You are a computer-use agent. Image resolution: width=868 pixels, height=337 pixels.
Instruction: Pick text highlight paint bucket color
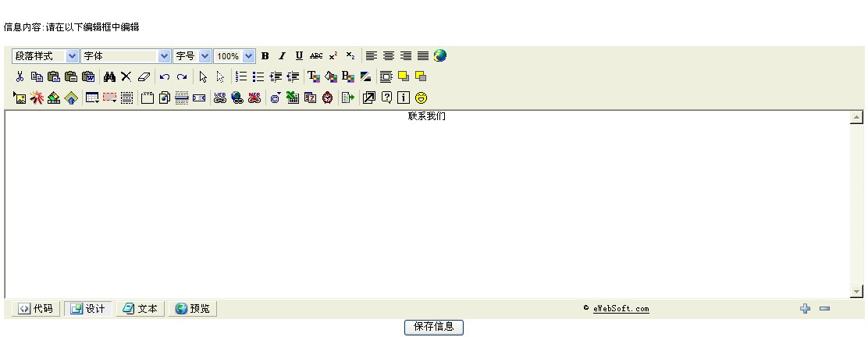click(x=331, y=77)
